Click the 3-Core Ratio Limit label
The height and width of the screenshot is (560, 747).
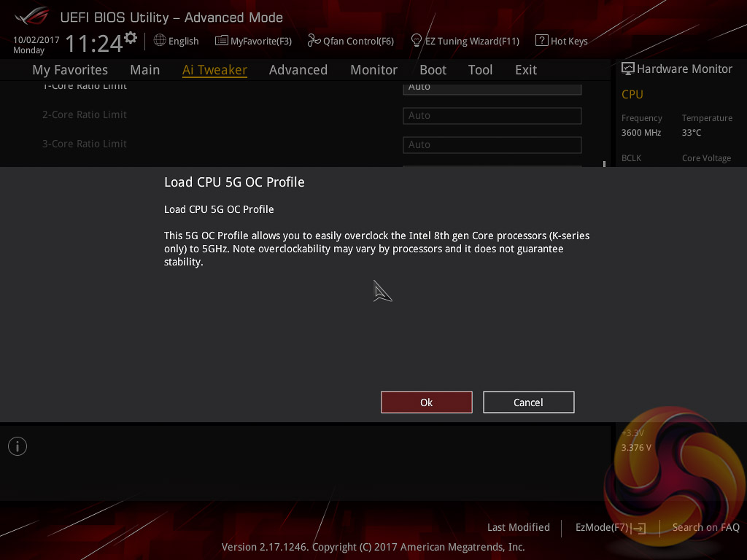85,144
